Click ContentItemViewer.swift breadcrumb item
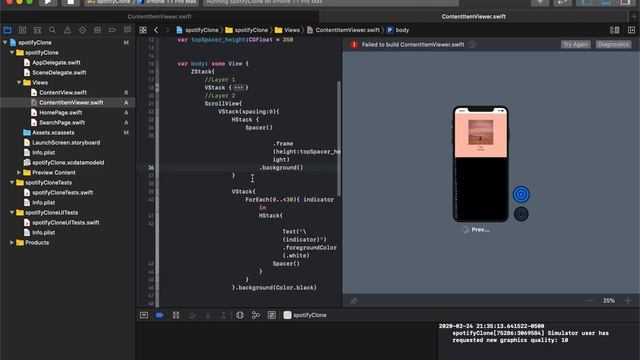The image size is (640, 360). pos(343,30)
